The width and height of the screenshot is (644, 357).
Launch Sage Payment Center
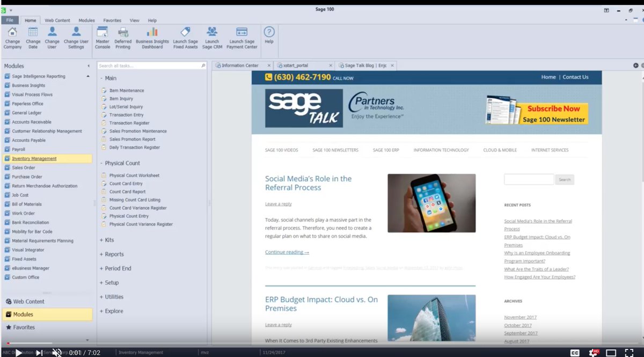[x=242, y=38]
